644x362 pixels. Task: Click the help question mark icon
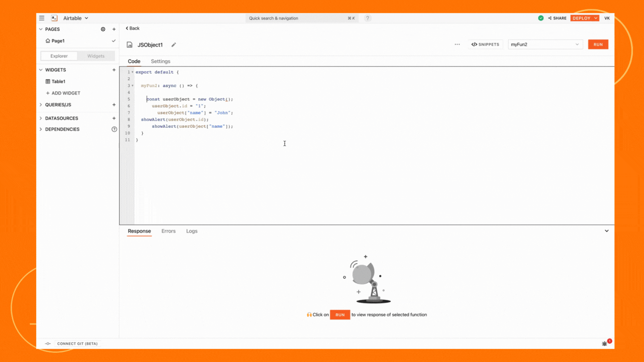[x=368, y=18]
